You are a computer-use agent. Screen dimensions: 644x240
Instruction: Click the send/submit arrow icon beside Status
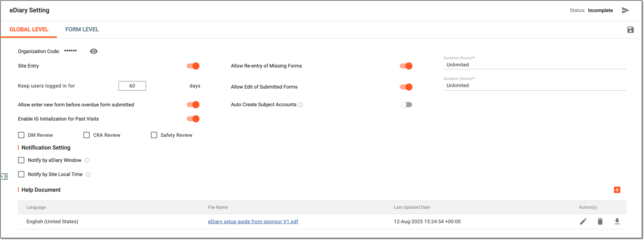[x=625, y=10]
